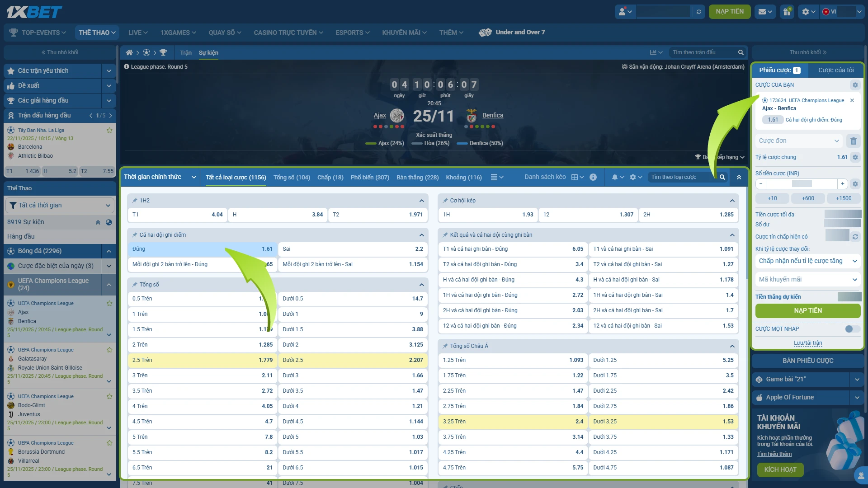Click the trash icon to clear bet slip
The height and width of the screenshot is (488, 868).
[853, 141]
